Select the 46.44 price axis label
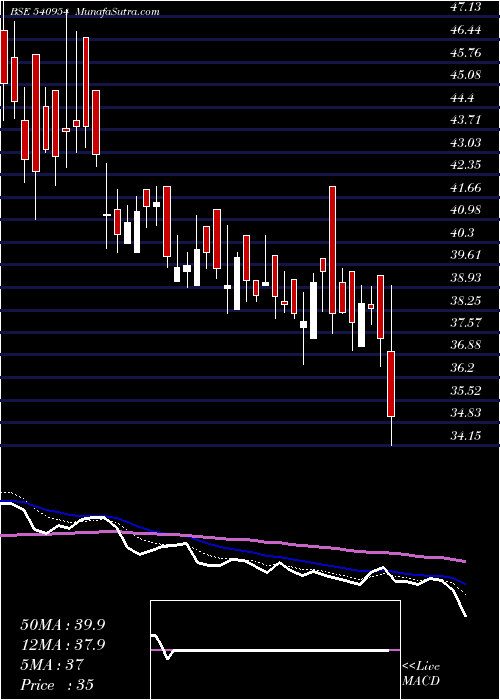Viewport: 500px width, 700px height. [x=466, y=30]
